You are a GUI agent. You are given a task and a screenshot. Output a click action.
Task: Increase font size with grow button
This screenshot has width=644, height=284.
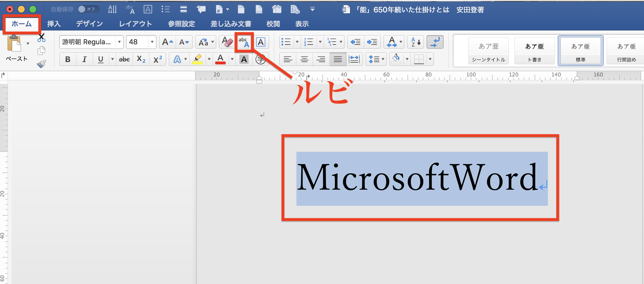click(167, 42)
